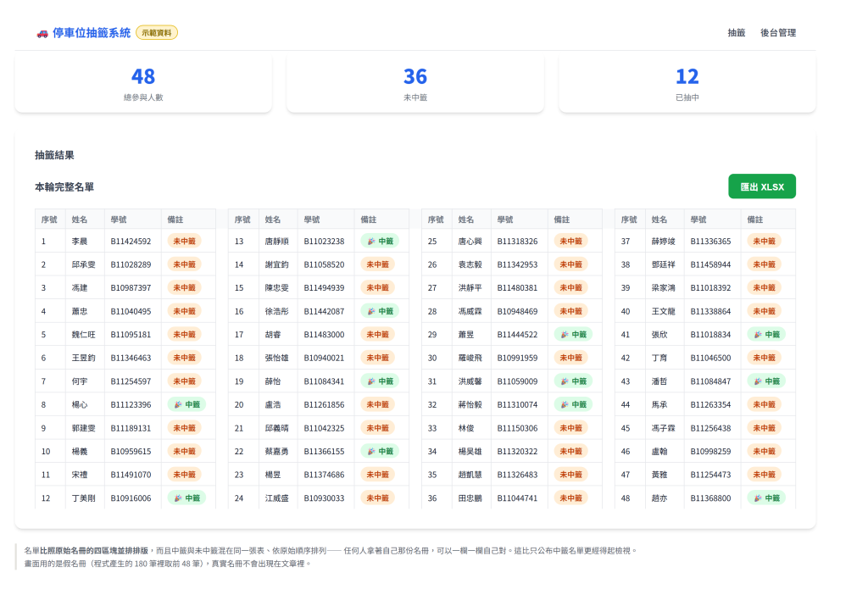This screenshot has height=595, width=868.
Task: Select student ID B11494939
Action: tap(324, 288)
